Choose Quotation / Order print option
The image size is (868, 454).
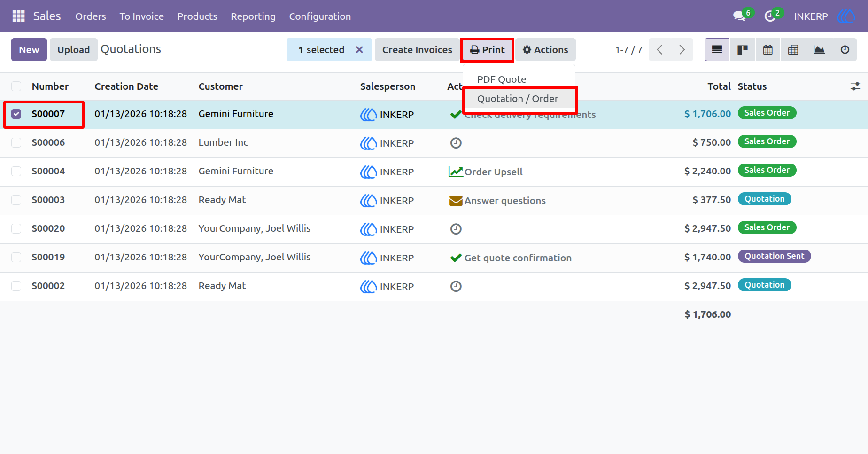[x=519, y=99]
